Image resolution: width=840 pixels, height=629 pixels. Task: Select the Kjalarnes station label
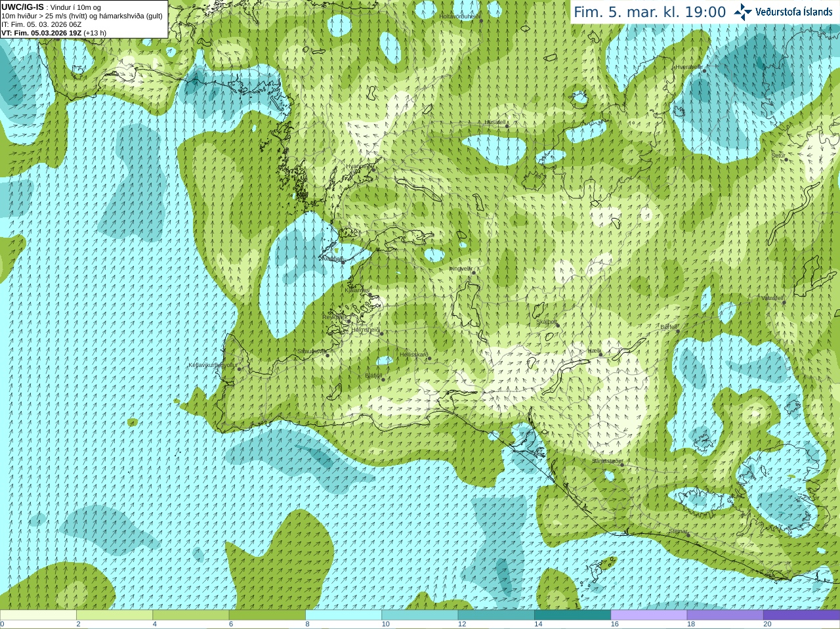pyautogui.click(x=358, y=290)
